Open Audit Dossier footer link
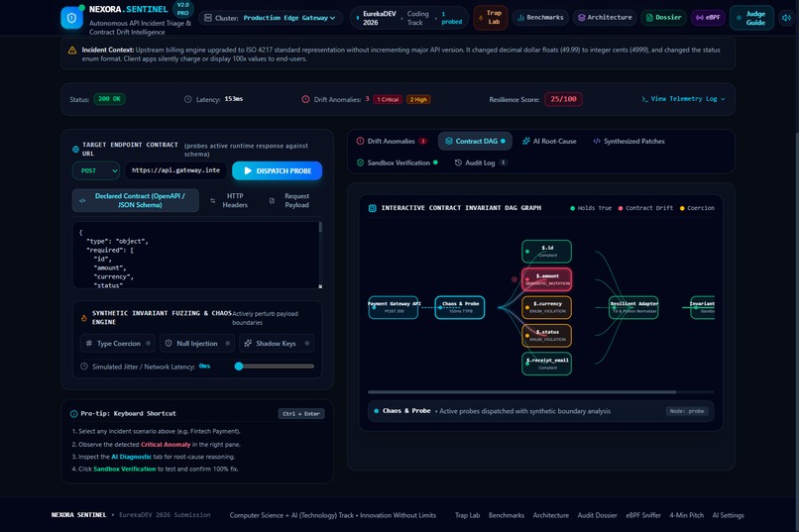The image size is (799, 532). point(597,515)
